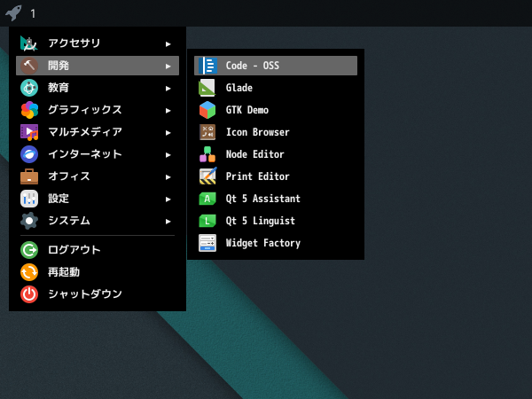This screenshot has width=532, height=399.
Task: Click the マルチメディア film and music icon
Action: 29,132
